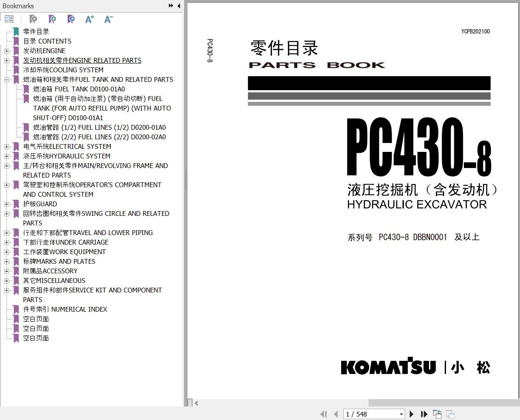Viewport: 520px width, 420px height.
Task: Select the 其它MISCELLANEOUS bookmark text
Action: coord(54,281)
